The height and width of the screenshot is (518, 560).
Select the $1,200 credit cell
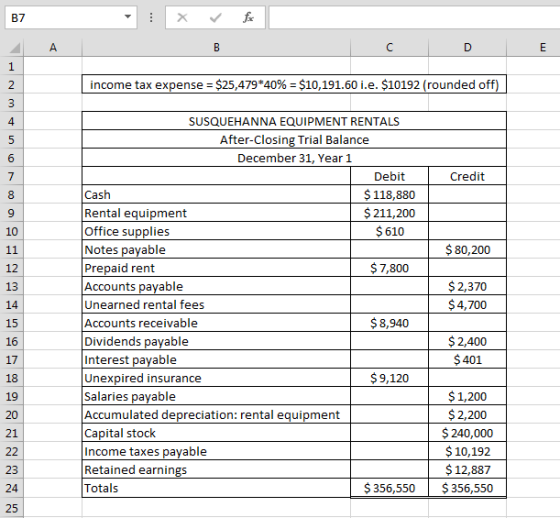pos(467,397)
